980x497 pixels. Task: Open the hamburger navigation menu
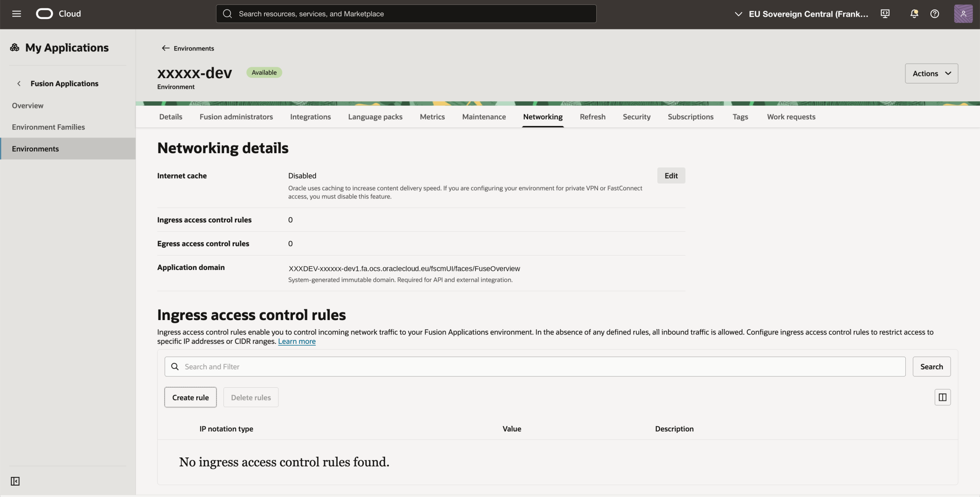click(17, 14)
